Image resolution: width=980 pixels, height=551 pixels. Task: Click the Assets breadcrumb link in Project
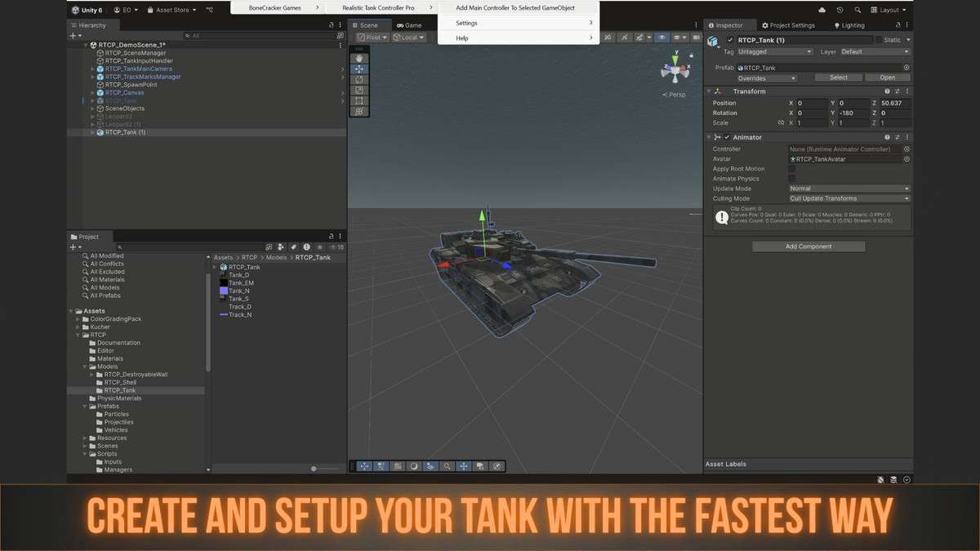click(223, 257)
